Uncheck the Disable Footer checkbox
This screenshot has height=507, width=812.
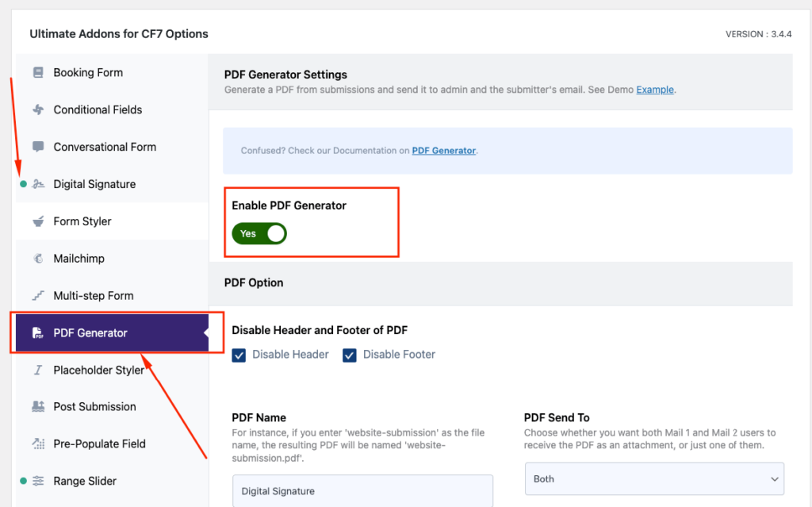[349, 355]
